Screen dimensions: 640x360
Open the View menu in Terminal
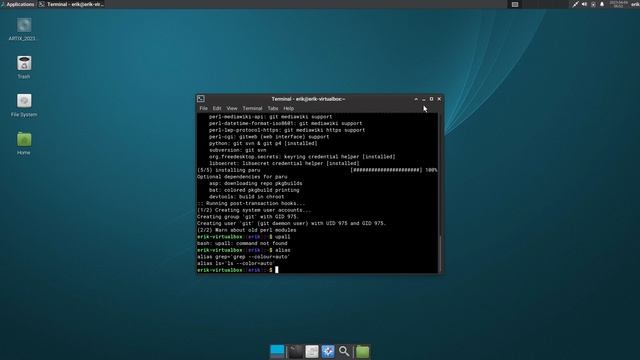click(232, 109)
